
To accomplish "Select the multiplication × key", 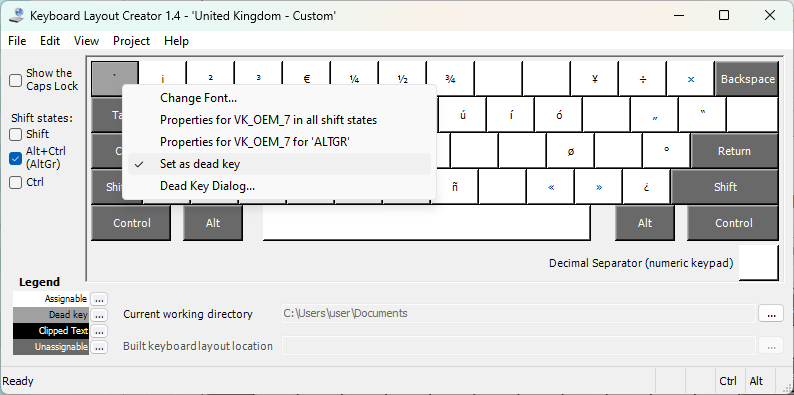I will [x=691, y=79].
